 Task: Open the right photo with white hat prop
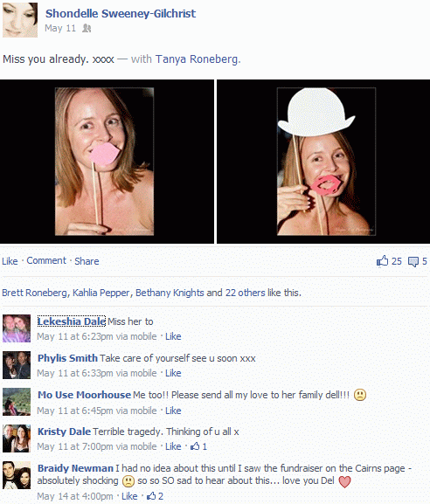coord(323,162)
